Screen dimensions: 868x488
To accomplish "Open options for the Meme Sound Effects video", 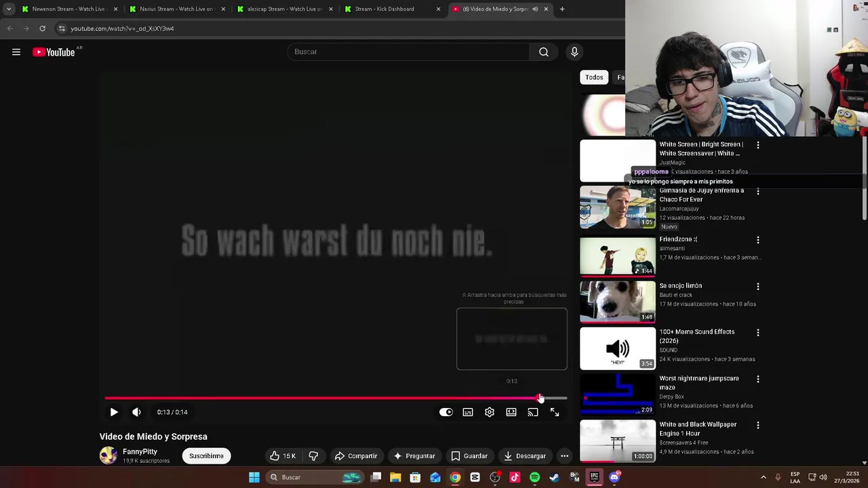I will pyautogui.click(x=758, y=333).
